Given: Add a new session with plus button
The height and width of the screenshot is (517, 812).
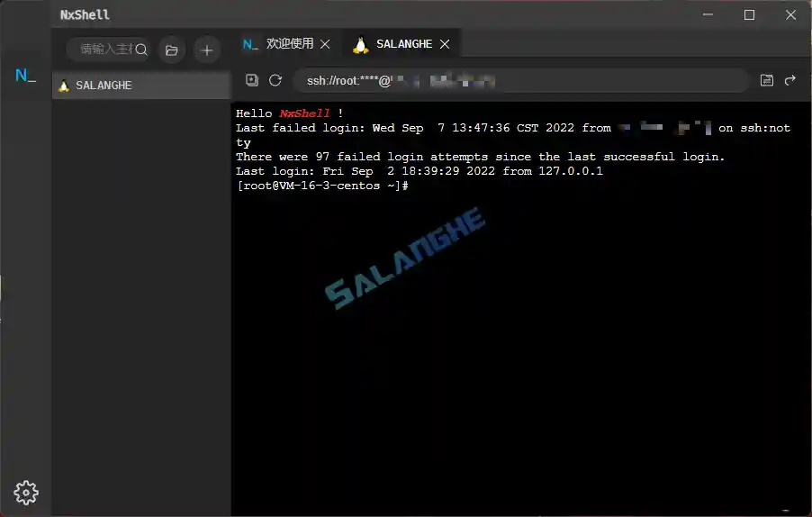Looking at the screenshot, I should (207, 50).
